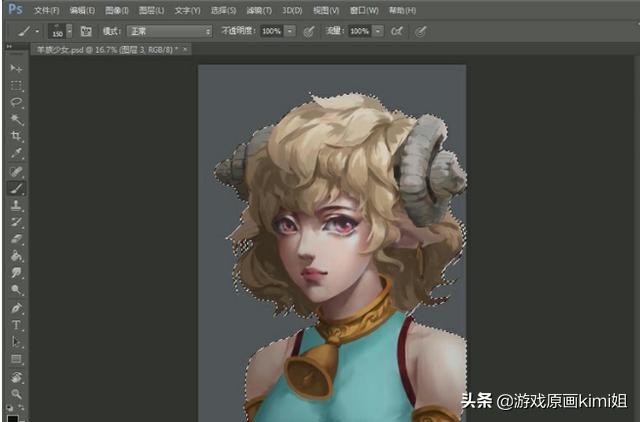Image resolution: width=640 pixels, height=422 pixels.
Task: Select the Paint Bucket tool
Action: click(x=16, y=256)
